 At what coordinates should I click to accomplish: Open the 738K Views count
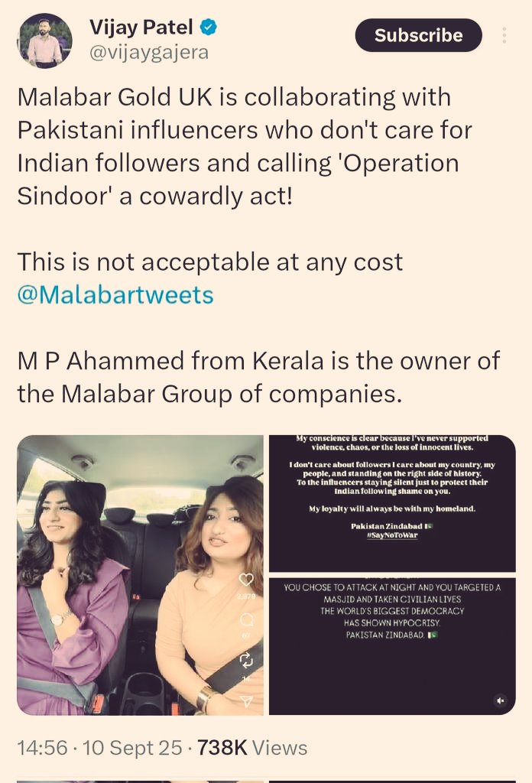coord(252,748)
